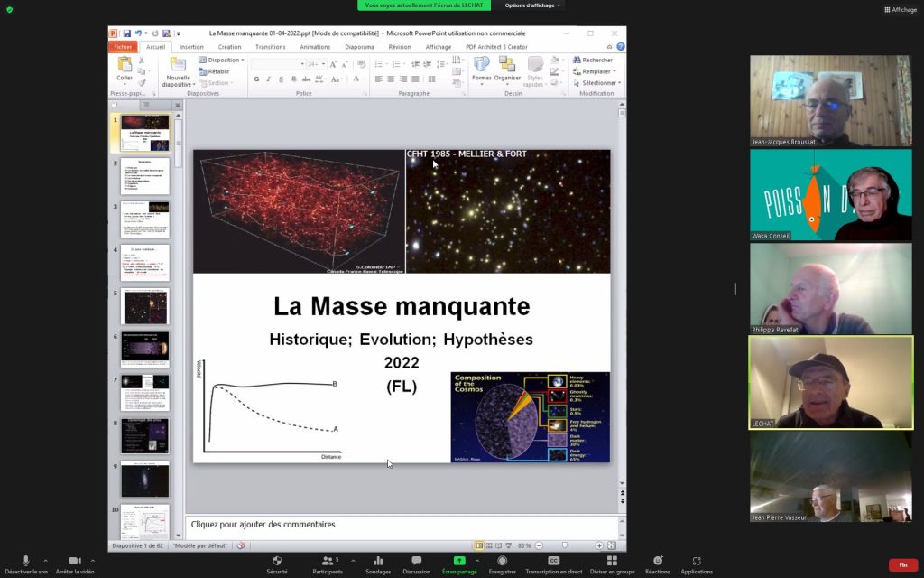Open the Disposition layout dropdown
This screenshot has height=578, width=924.
[221, 60]
